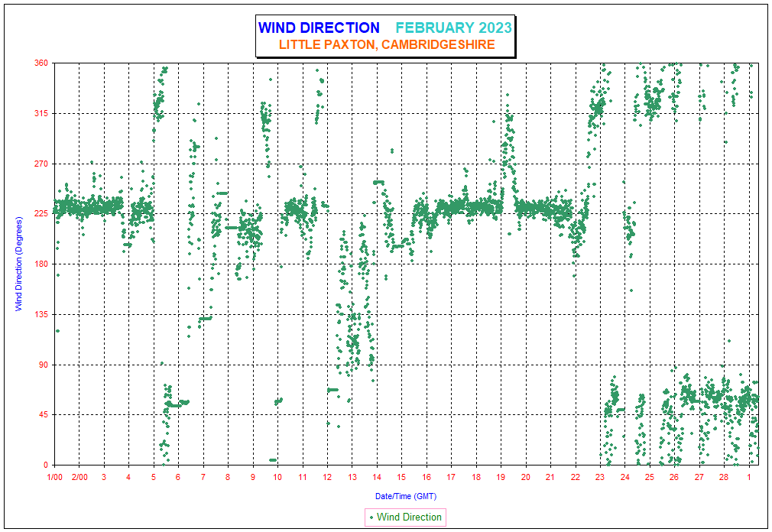Click the 1/00 x-axis date label

[54, 477]
